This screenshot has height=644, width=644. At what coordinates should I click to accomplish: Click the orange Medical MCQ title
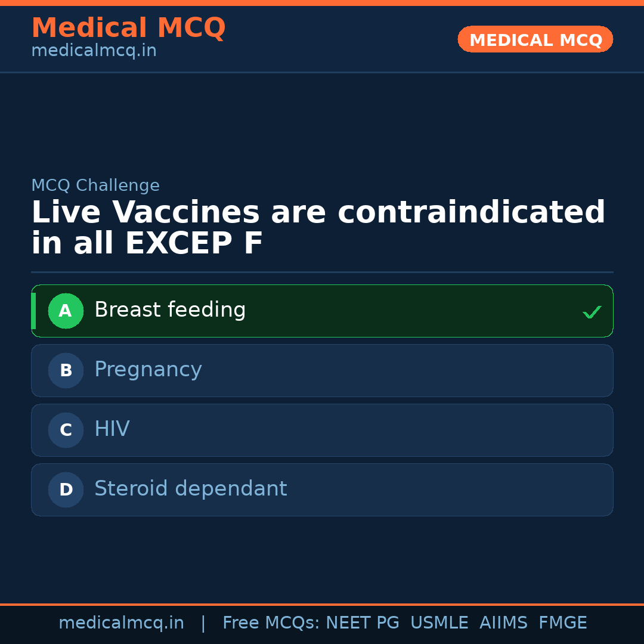128,28
